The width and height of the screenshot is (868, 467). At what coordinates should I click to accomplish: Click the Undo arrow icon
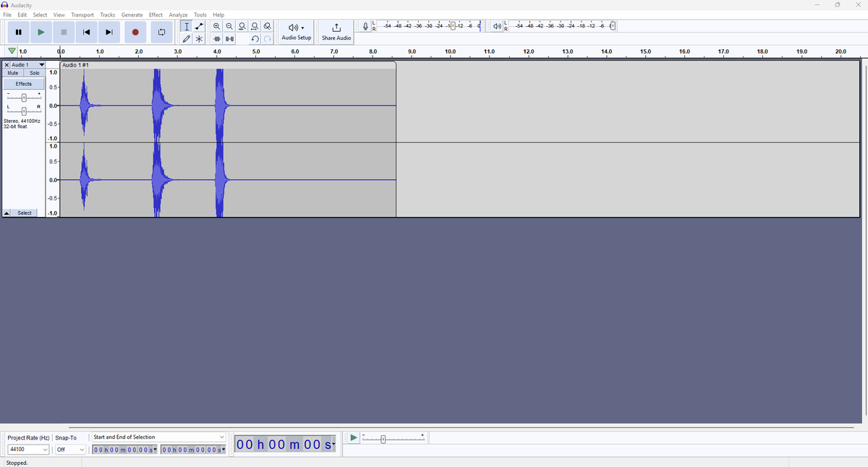click(x=255, y=38)
